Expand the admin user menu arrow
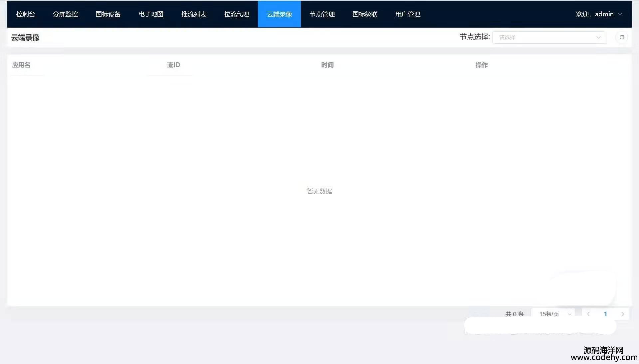 [x=620, y=14]
